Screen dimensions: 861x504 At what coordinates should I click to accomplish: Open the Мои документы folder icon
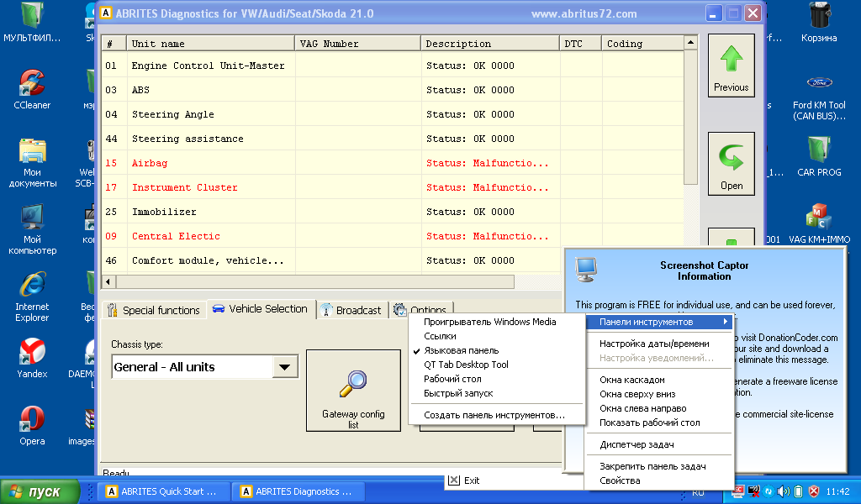tap(32, 162)
